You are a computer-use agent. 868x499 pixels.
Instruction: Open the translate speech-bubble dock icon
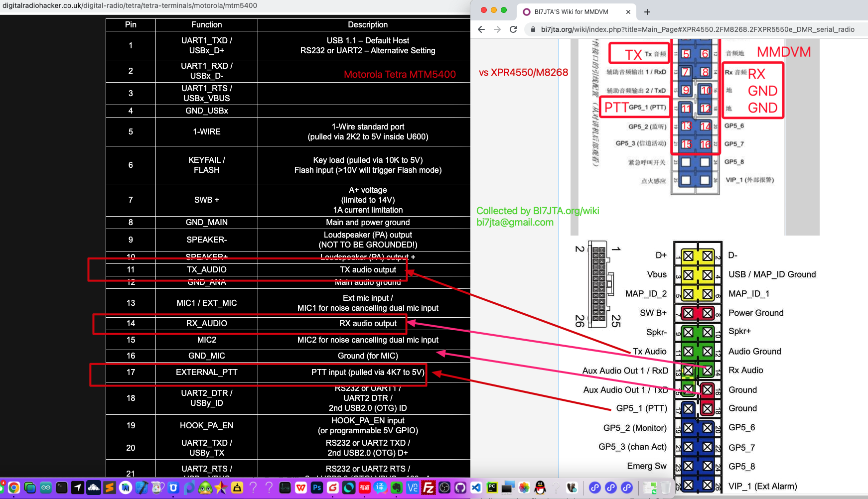coord(381,488)
